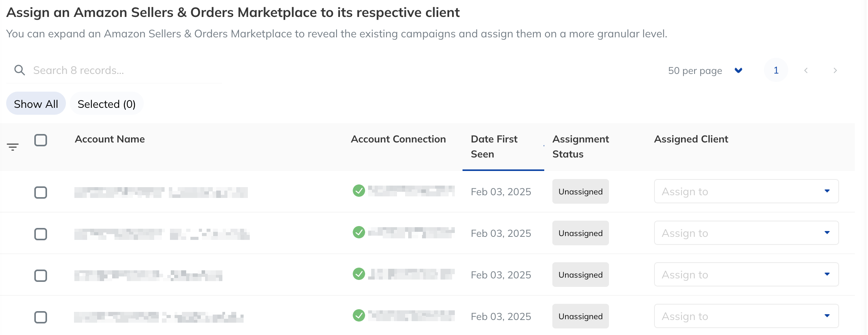Viewport: 868px width, 335px height.
Task: Select page 1 in pagination
Action: pos(776,70)
